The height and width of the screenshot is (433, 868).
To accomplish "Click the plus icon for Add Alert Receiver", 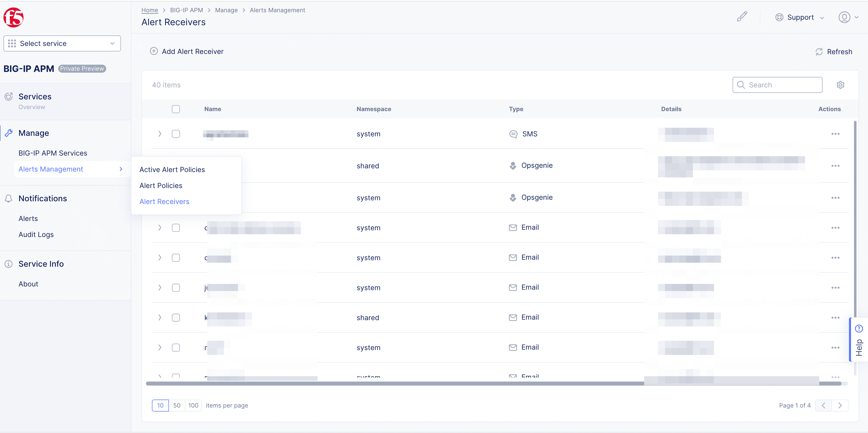I will pos(154,51).
